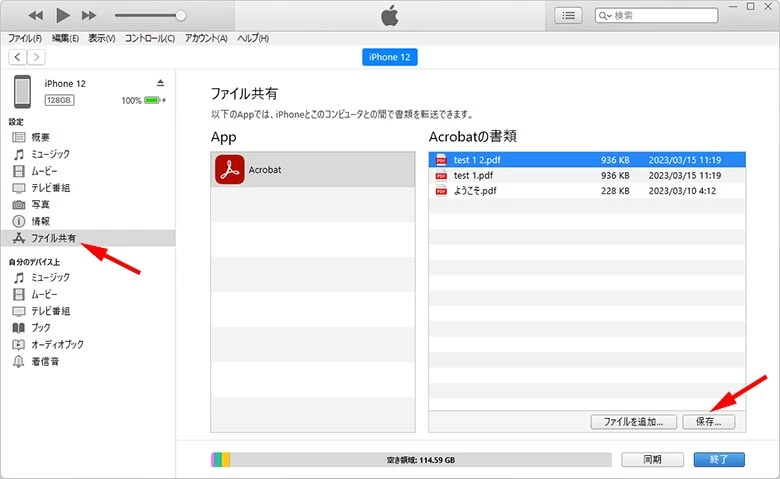Open the ファイル(F) menu
Viewport: 780px width, 479px height.
click(26, 38)
